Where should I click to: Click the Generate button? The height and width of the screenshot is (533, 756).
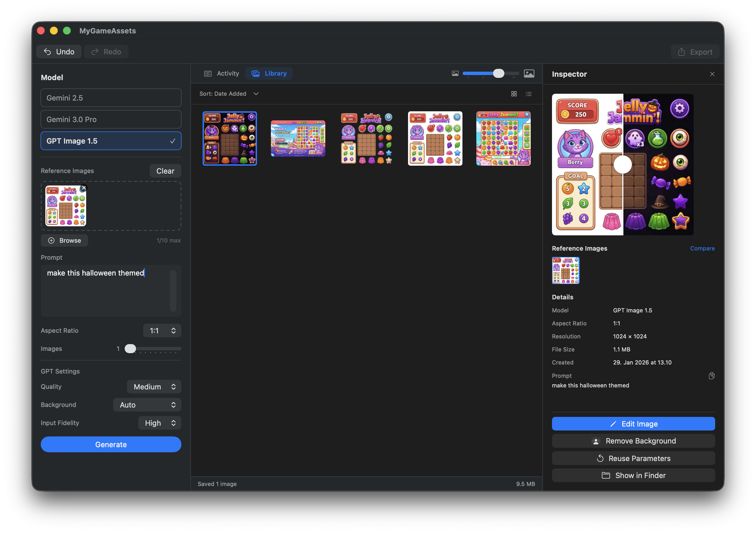point(111,444)
